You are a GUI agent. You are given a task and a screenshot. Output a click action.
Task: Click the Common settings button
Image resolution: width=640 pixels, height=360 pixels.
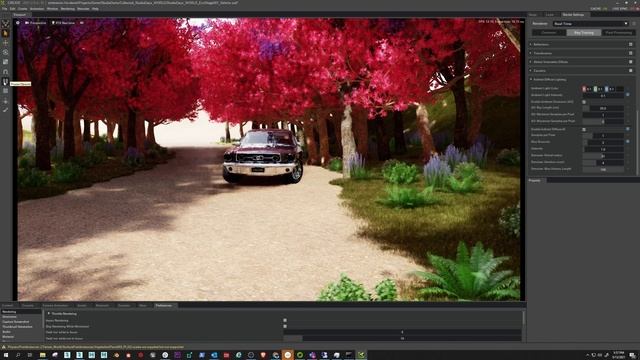549,33
